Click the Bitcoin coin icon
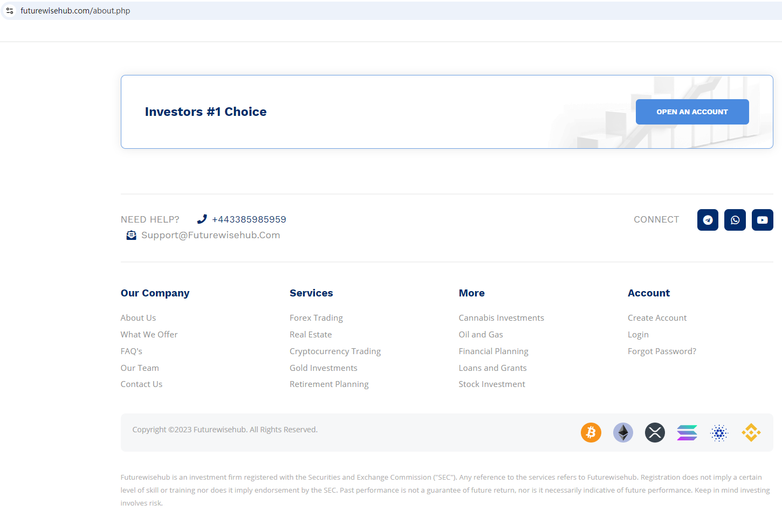 (x=591, y=432)
